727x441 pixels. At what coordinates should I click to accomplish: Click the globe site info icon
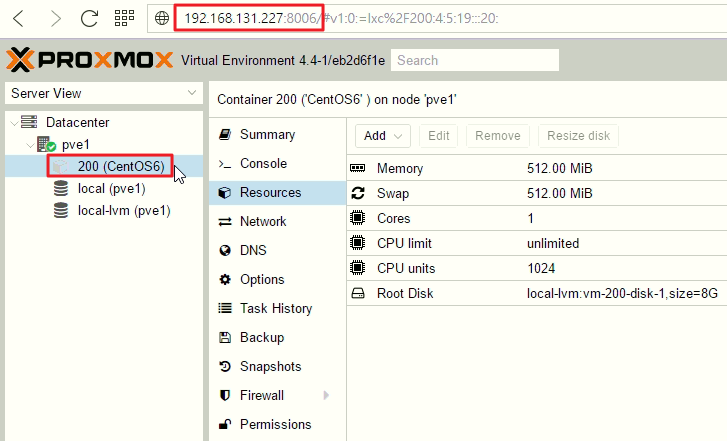(162, 19)
